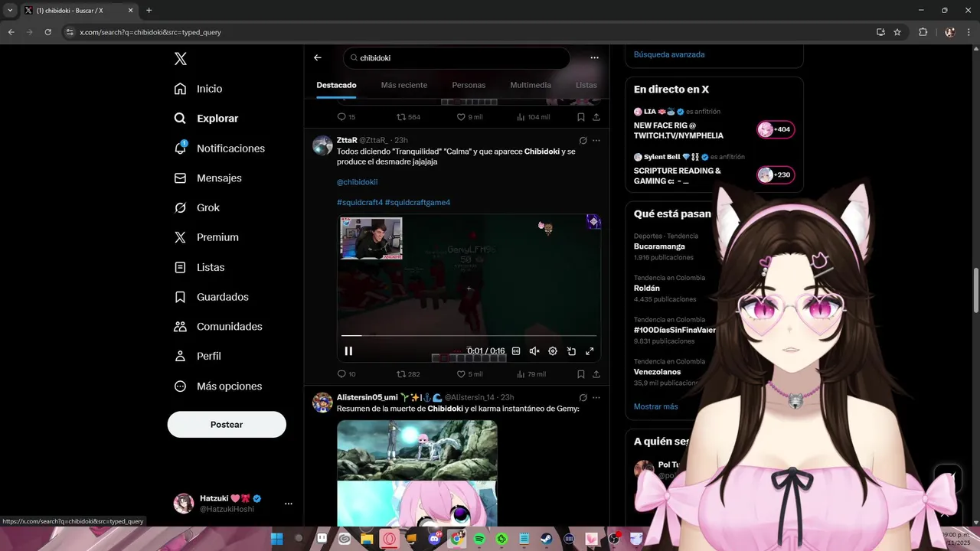
Task: Open the #squidcraftgame4 hashtag
Action: pos(418,202)
